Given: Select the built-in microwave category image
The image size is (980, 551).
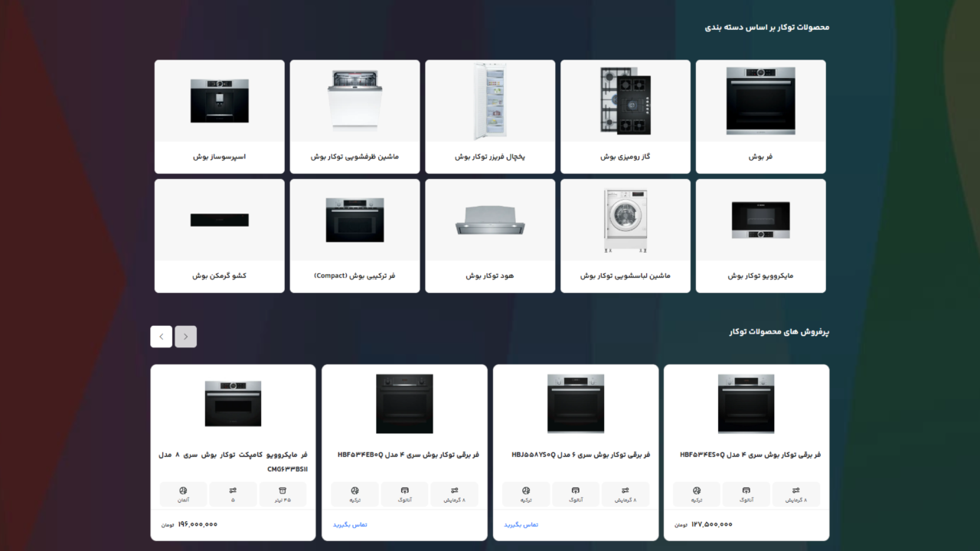Looking at the screenshot, I should click(x=760, y=220).
